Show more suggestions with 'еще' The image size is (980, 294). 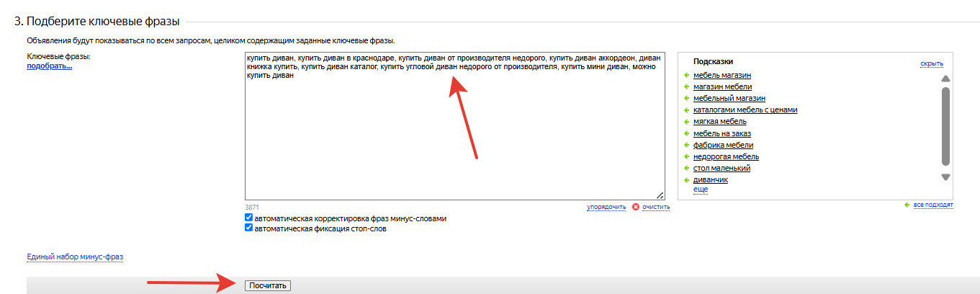(x=701, y=189)
